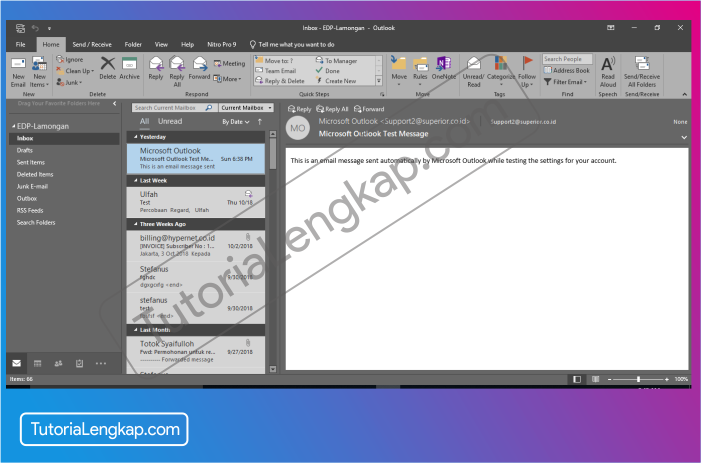
Task: Collapse the ribbon
Action: 684,94
